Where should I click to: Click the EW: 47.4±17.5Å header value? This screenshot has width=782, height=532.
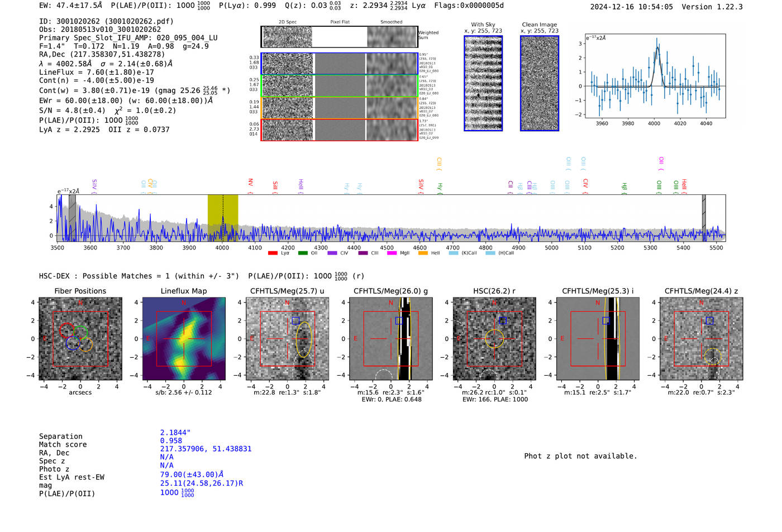pos(71,6)
